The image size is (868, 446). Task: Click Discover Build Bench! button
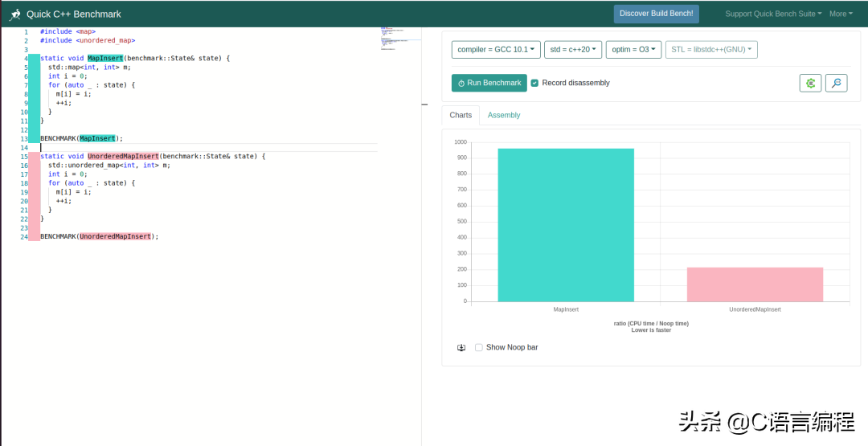point(656,14)
